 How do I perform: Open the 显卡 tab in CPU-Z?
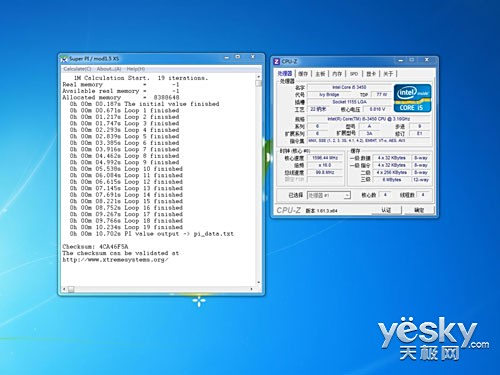[371, 74]
